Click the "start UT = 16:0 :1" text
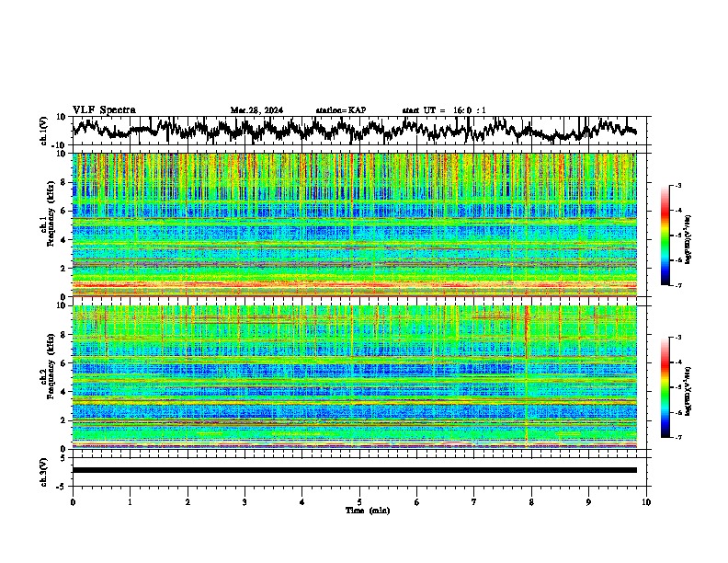Screen dimensions: 728x563 (x=444, y=110)
